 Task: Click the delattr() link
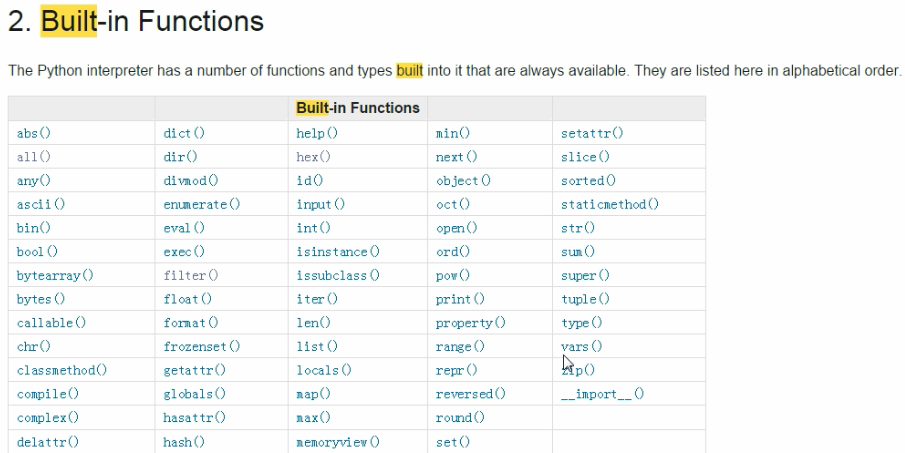coord(48,442)
